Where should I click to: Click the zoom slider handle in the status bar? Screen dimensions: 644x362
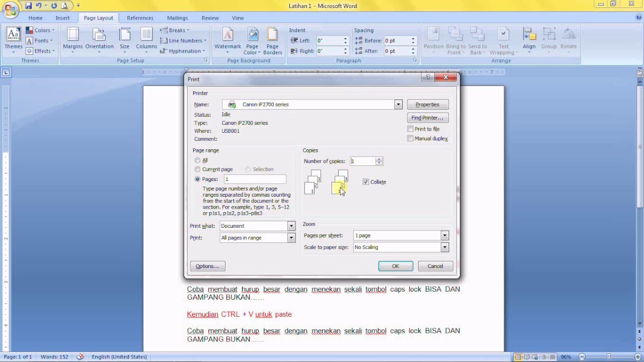[608, 357]
